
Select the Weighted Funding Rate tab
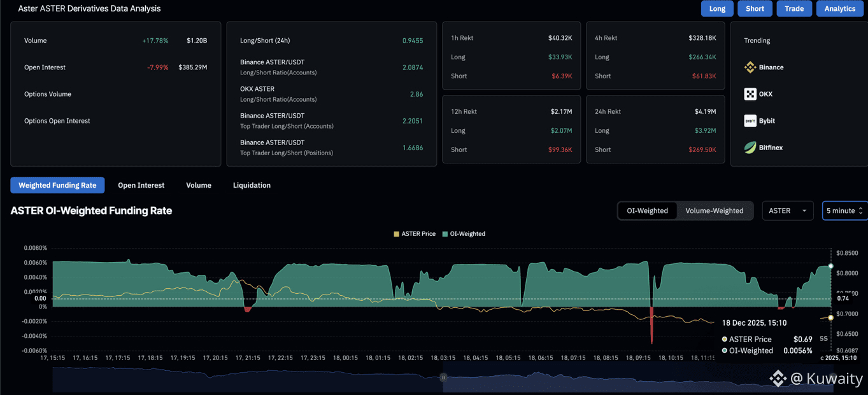point(57,185)
